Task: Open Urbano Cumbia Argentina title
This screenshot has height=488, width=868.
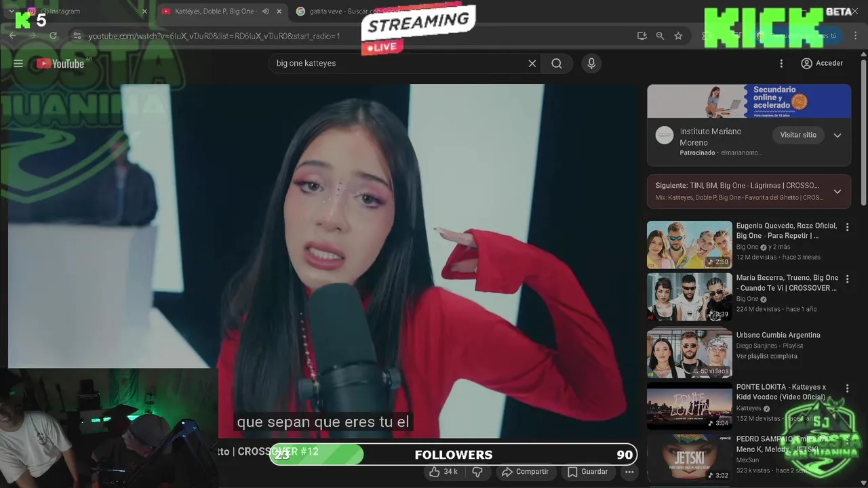Action: point(778,335)
